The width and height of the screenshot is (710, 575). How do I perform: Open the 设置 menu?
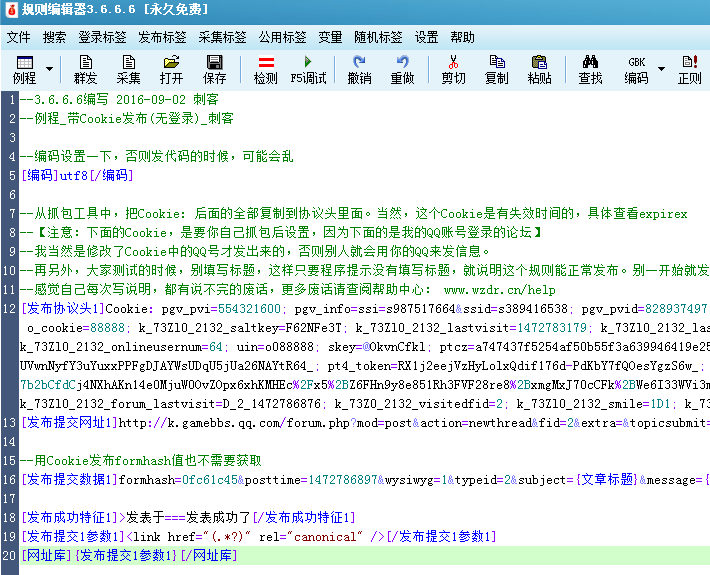[427, 37]
